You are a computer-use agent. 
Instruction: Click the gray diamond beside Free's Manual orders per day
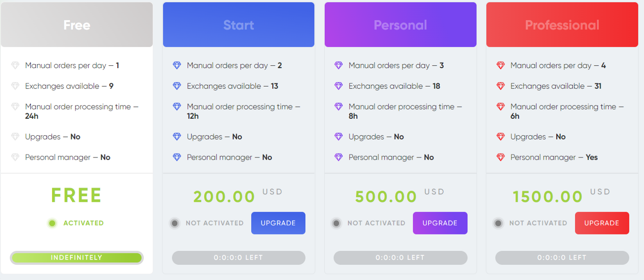coord(15,65)
